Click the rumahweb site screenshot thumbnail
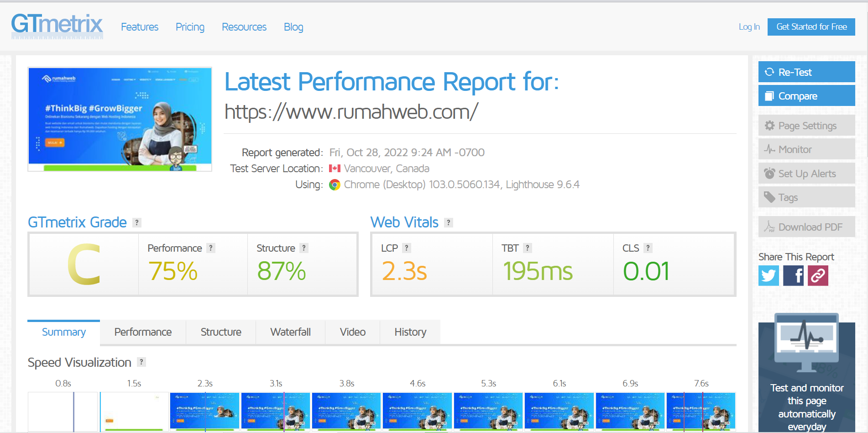 pyautogui.click(x=120, y=119)
